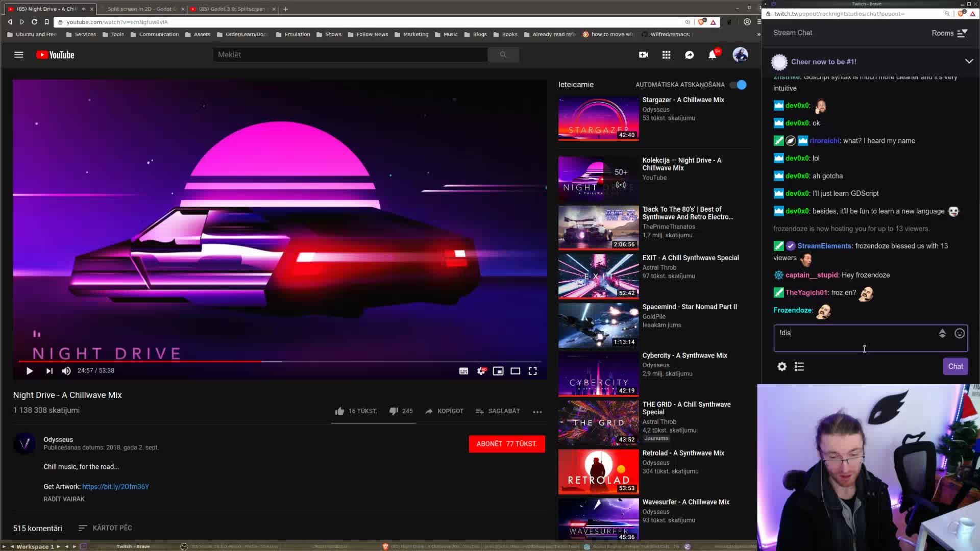Send message with Chat button
The image size is (980, 551).
[x=955, y=366]
